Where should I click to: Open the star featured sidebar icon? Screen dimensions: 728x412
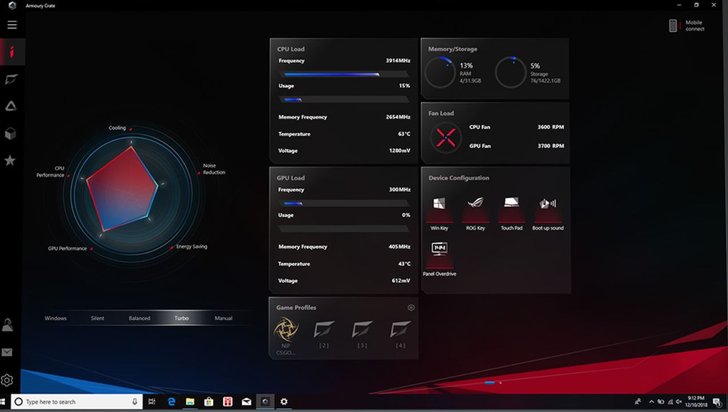click(10, 161)
